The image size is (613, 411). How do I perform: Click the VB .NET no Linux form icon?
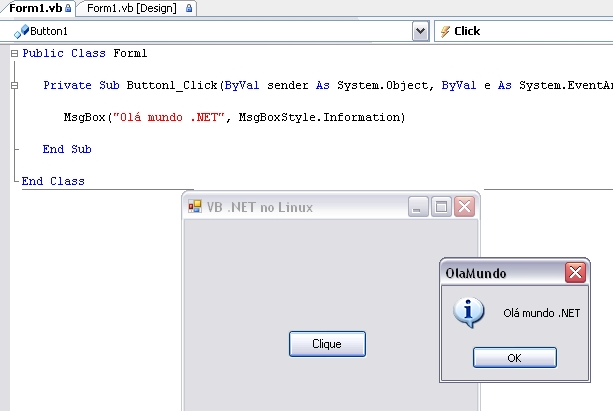click(195, 206)
